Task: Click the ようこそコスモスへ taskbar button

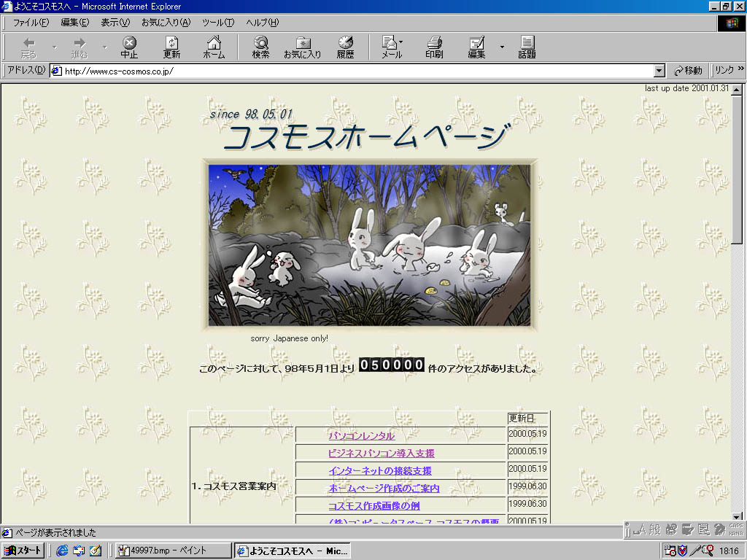Action: click(293, 551)
